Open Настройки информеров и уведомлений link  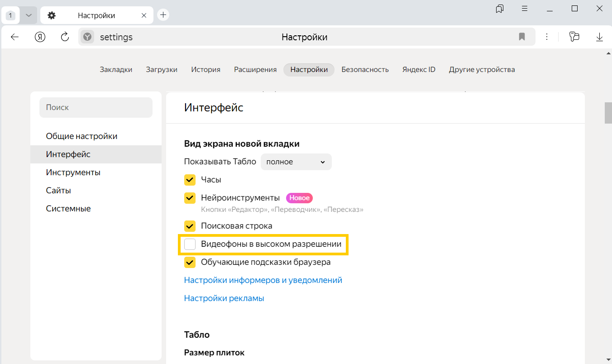pyautogui.click(x=263, y=280)
